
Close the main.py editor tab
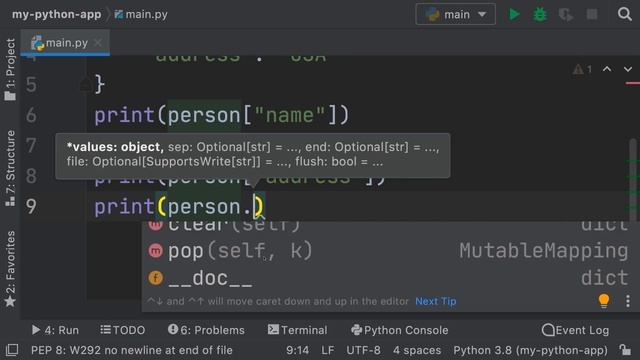pos(98,42)
